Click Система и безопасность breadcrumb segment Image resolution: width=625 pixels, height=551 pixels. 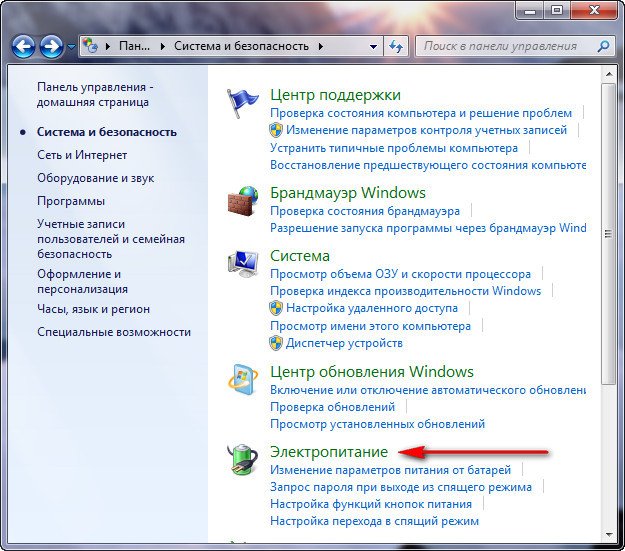pos(241,46)
